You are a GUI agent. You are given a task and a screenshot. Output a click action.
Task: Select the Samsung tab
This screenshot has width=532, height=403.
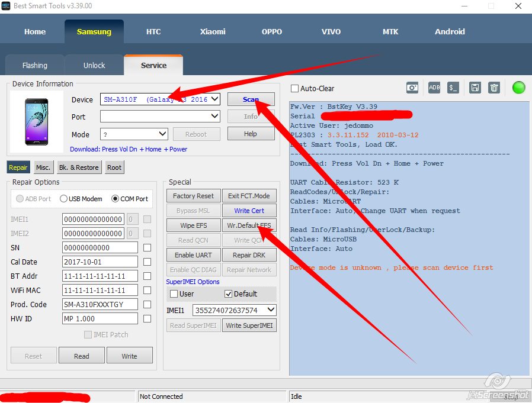pos(94,31)
